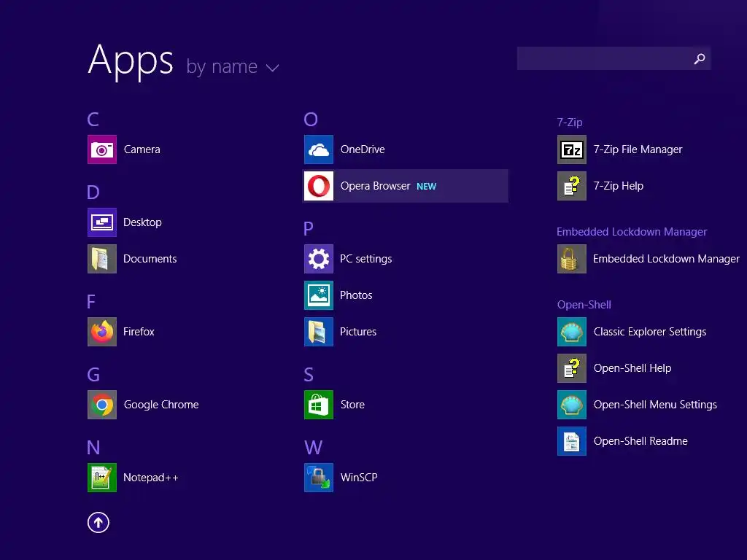The image size is (747, 560).
Task: Click the 'Store' label text
Action: click(352, 405)
